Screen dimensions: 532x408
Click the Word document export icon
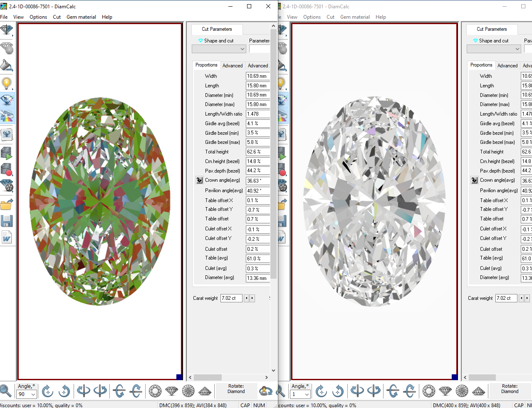pyautogui.click(x=7, y=237)
